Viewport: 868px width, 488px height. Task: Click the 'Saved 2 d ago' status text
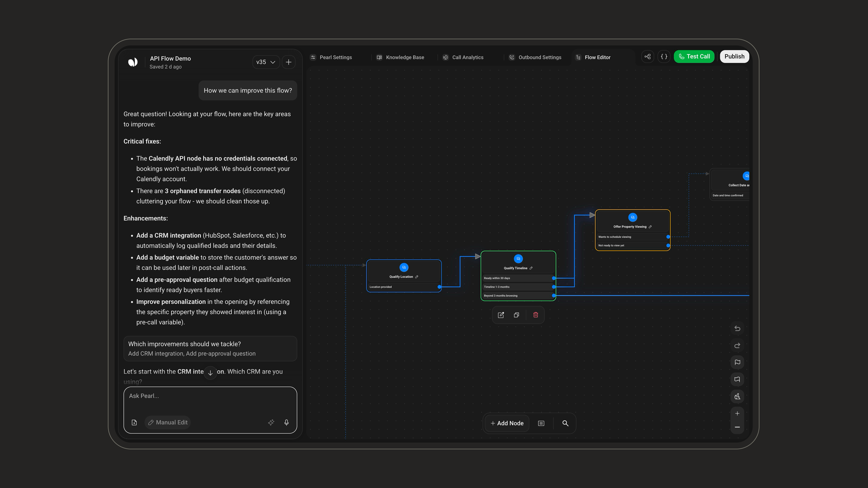(x=165, y=67)
